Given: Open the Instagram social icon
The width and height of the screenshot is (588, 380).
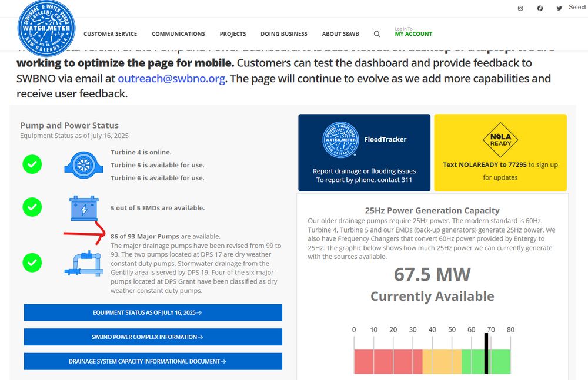Looking at the screenshot, I should (520, 8).
